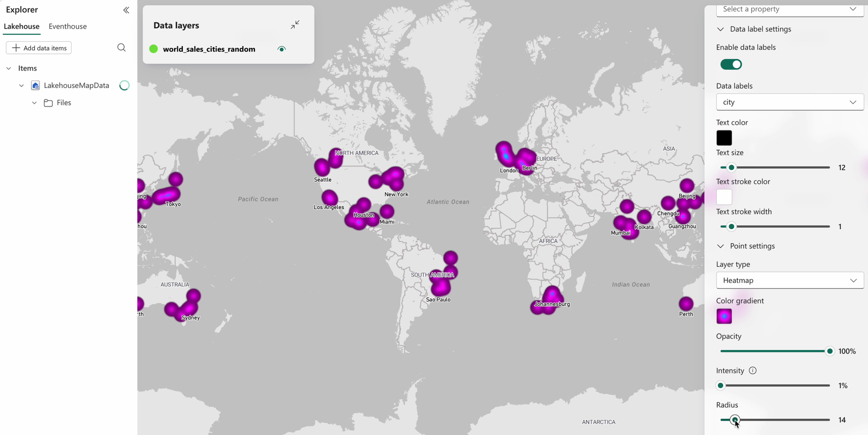Open the white Text stroke color swatch

pos(724,197)
